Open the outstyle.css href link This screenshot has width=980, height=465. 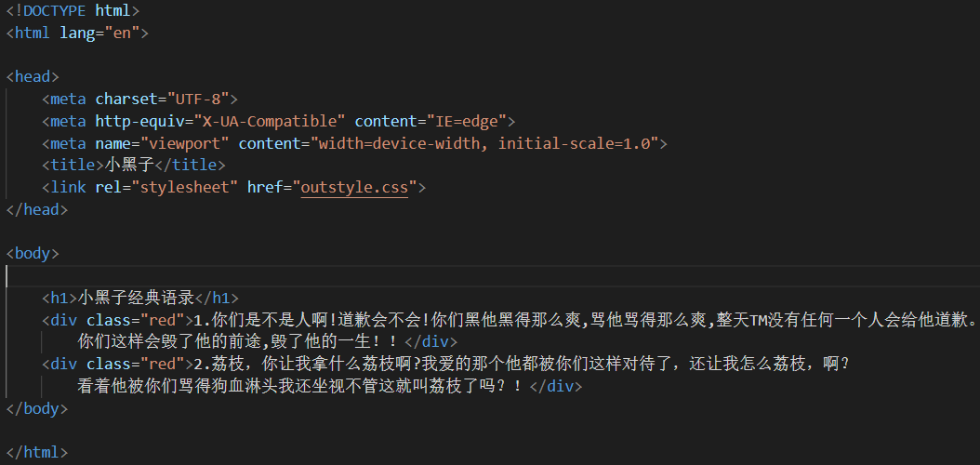354,188
